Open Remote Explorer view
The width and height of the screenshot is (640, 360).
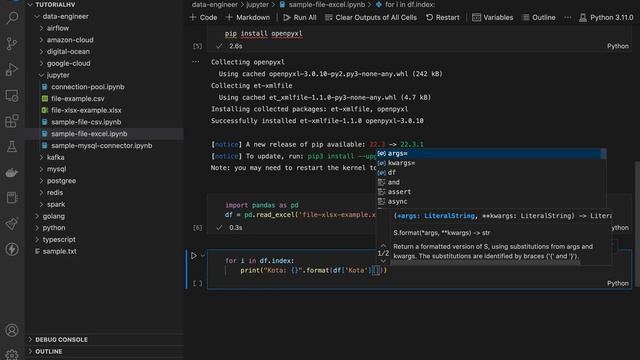(x=12, y=96)
